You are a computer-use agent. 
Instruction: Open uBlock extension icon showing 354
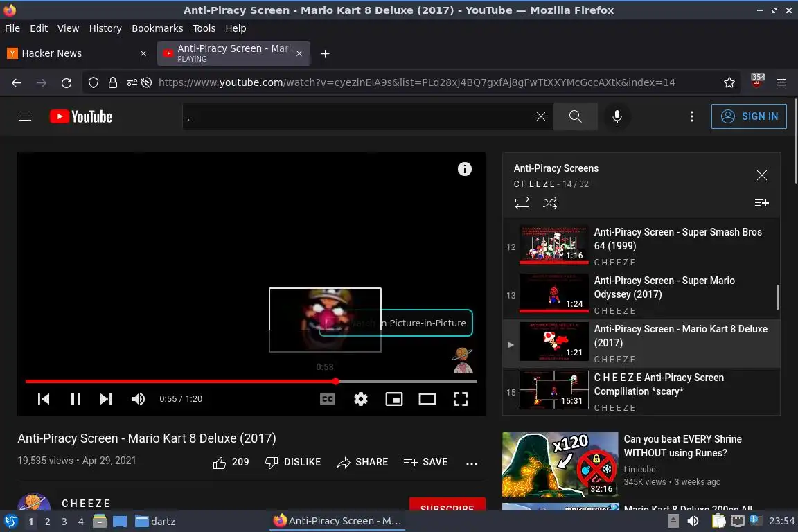click(x=756, y=82)
